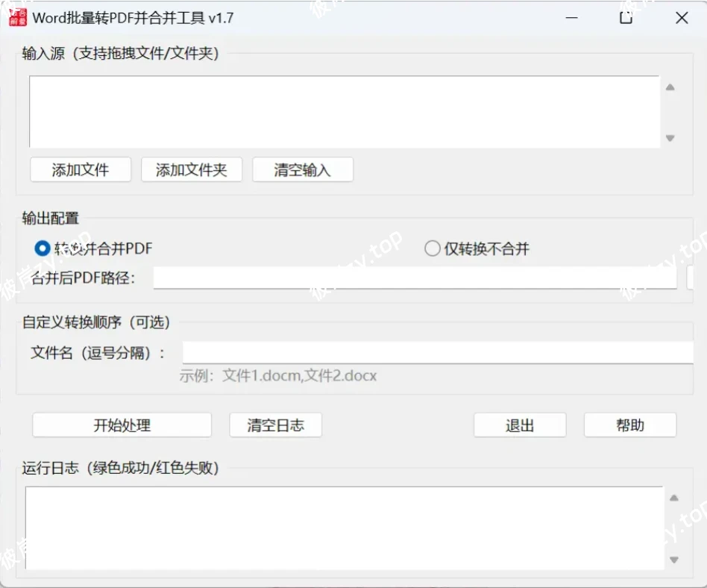Select the 仅转换不合并 radio button
707x588 pixels.
433,248
